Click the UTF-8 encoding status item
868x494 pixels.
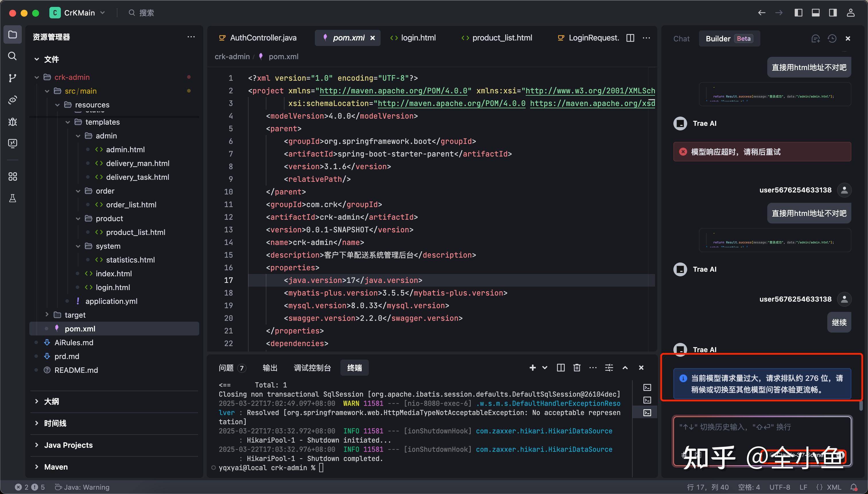(x=780, y=487)
